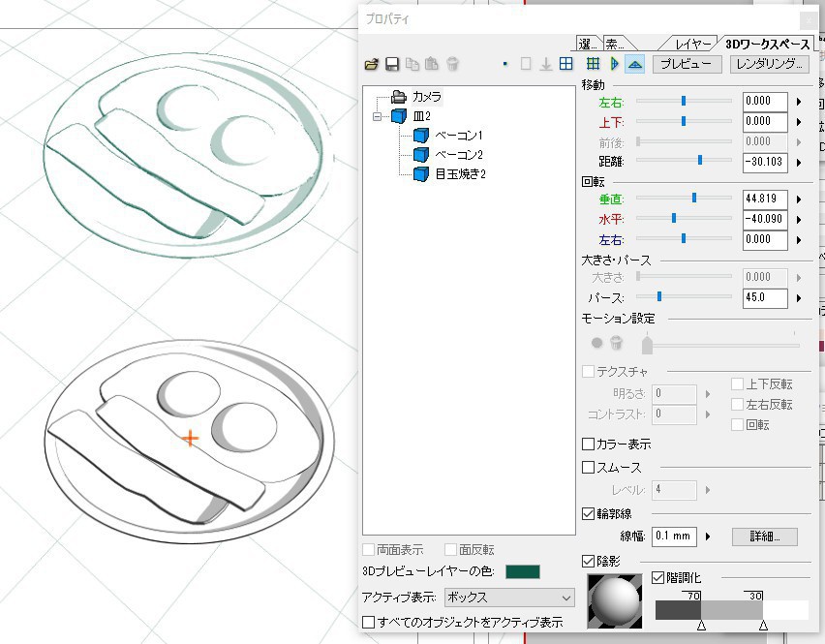Open the アクティブ表示 ボックス dropdown
The height and width of the screenshot is (644, 825).
coord(509,598)
